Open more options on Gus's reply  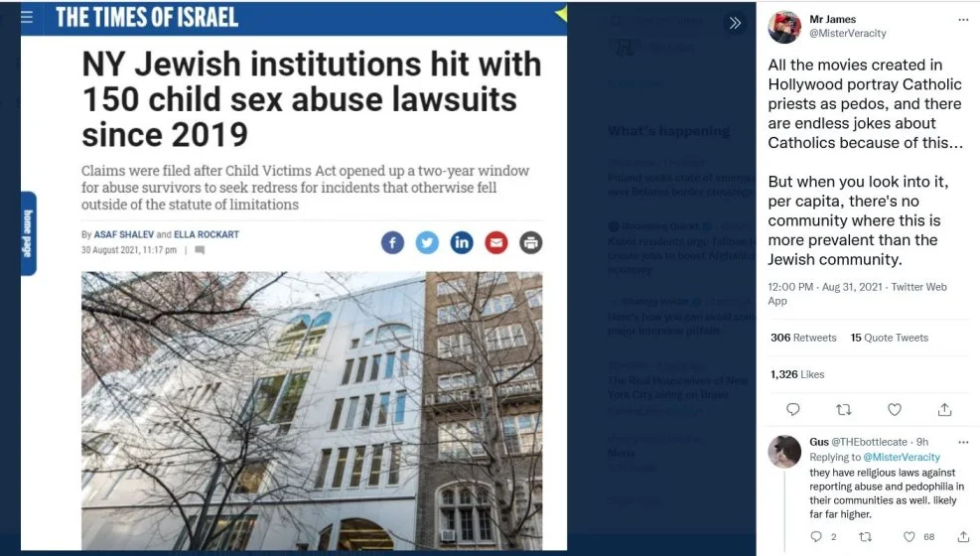point(963,442)
